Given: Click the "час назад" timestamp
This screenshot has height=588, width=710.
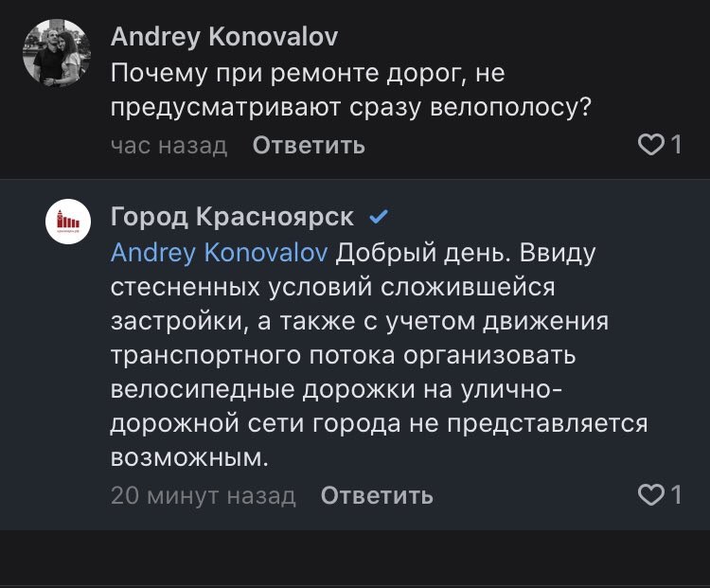Looking at the screenshot, I should (169, 146).
